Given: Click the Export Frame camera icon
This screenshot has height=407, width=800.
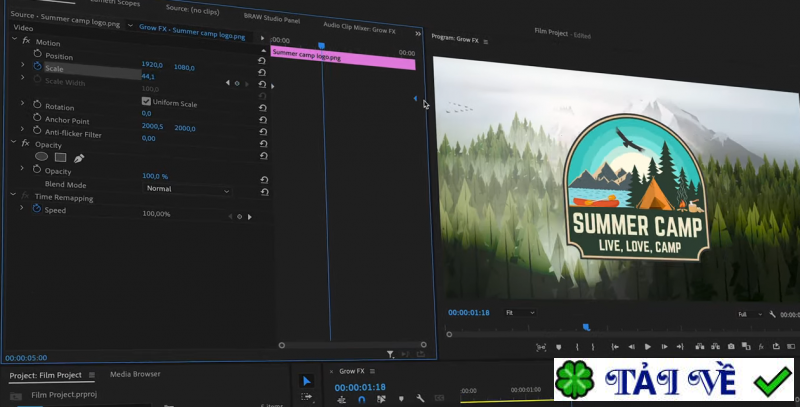Looking at the screenshot, I should click(731, 347).
